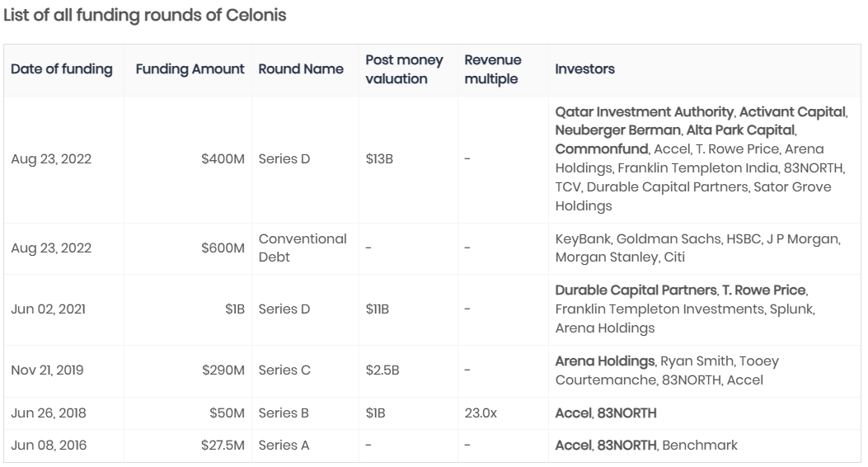Click the Revenue multiple column header

pyautogui.click(x=491, y=69)
